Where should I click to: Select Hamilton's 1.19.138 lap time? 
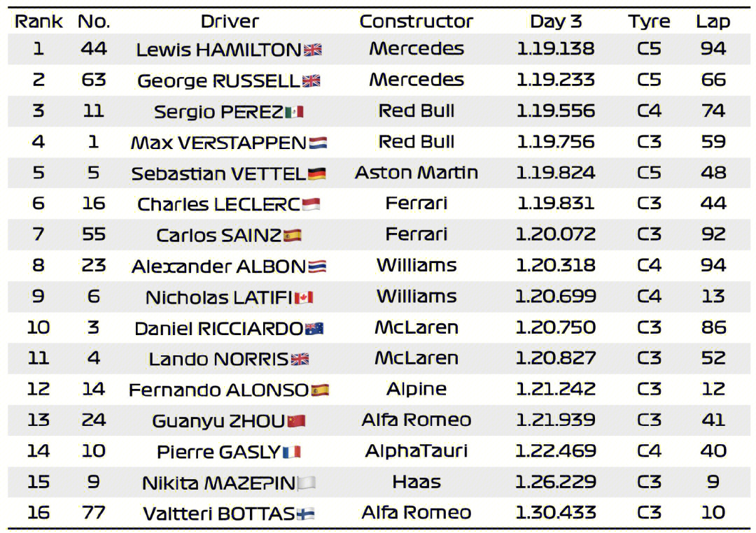[x=555, y=48]
